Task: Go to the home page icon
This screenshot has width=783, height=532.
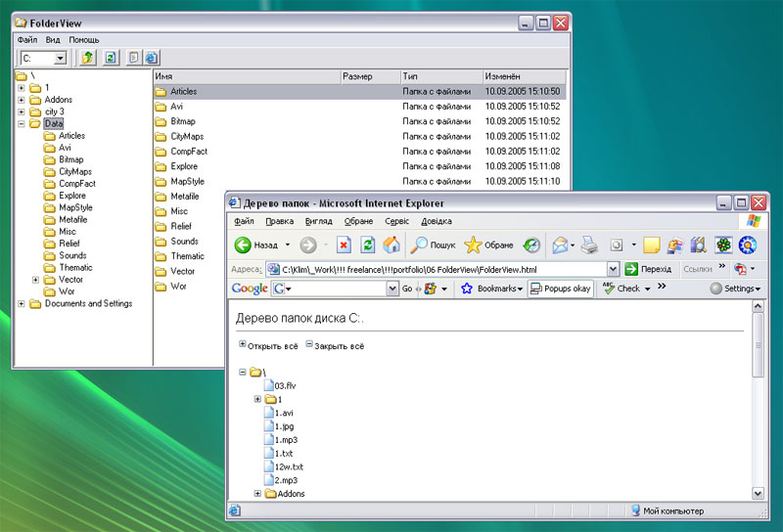Action: click(x=391, y=245)
